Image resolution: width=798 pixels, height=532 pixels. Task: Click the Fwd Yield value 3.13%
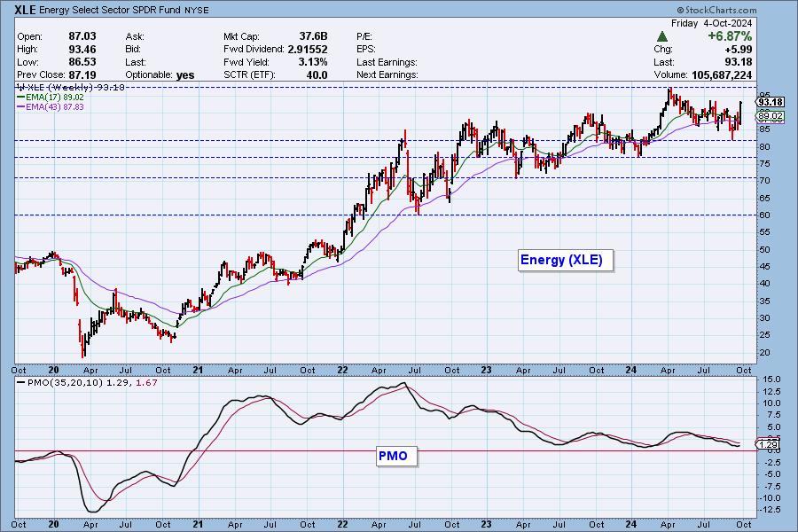coord(313,62)
